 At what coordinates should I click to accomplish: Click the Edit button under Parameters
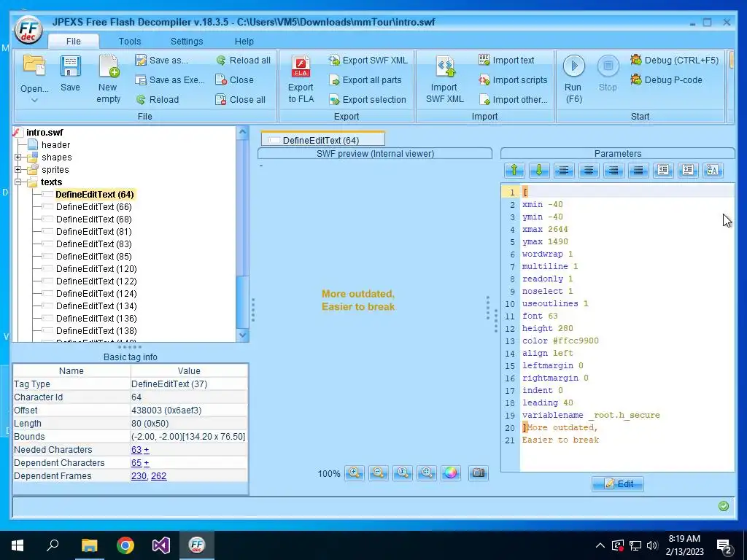[618, 484]
